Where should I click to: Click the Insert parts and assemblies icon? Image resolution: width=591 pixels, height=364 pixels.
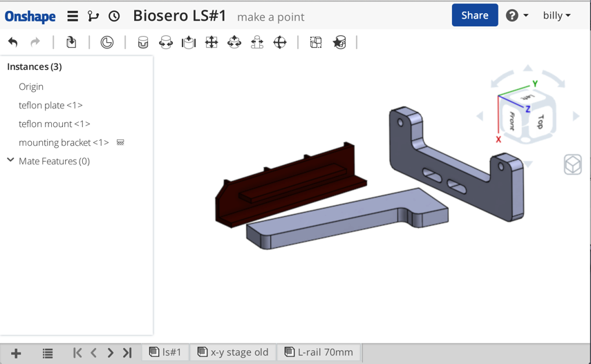(71, 42)
